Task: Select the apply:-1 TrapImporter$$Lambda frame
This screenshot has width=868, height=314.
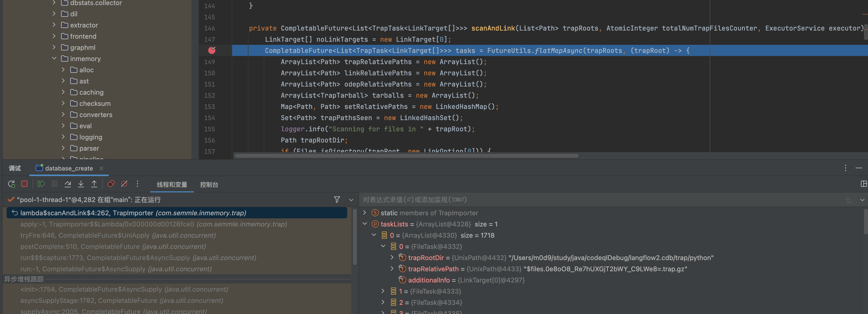Action: (177, 224)
